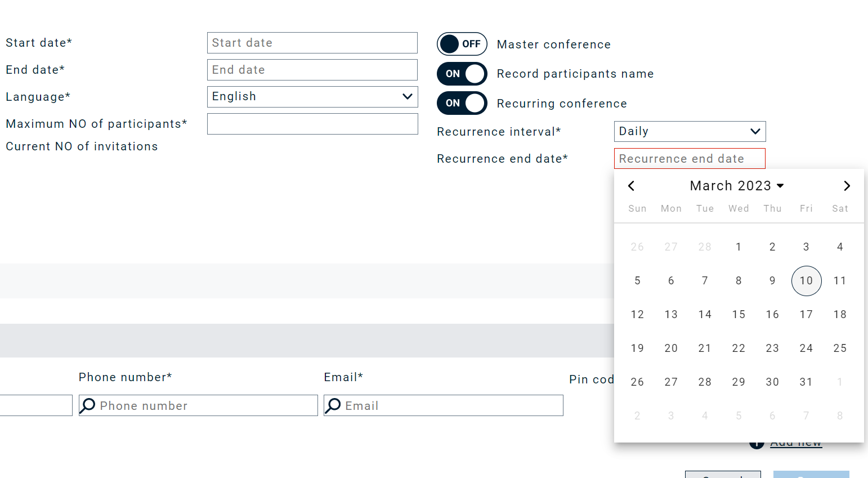Screen dimensions: 868x478
Task: Click the Email search field
Action: pos(444,405)
